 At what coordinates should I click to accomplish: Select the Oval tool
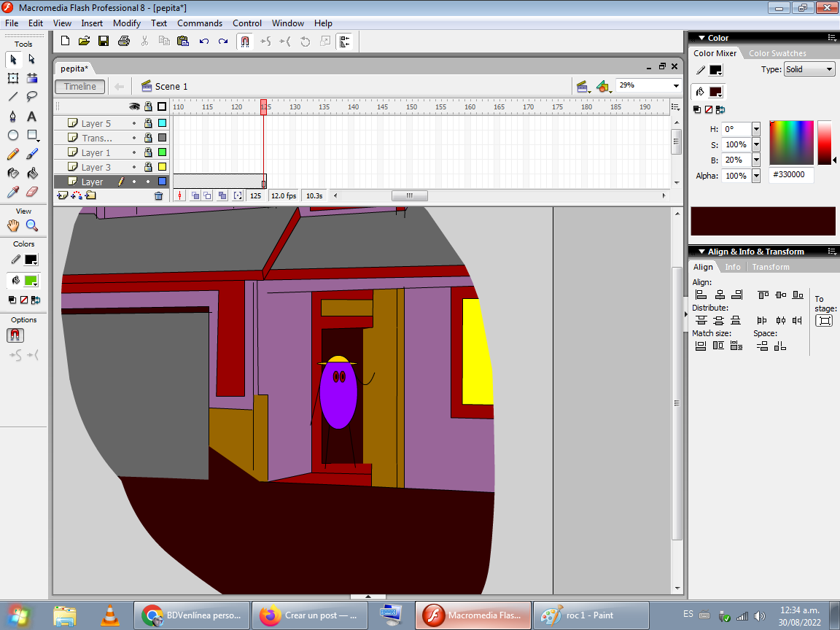[x=13, y=135]
